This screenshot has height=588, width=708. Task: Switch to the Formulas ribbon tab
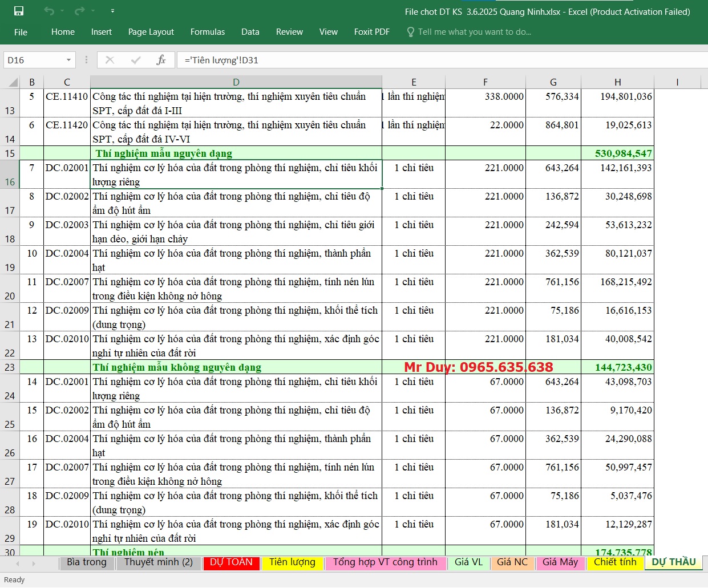pyautogui.click(x=208, y=32)
